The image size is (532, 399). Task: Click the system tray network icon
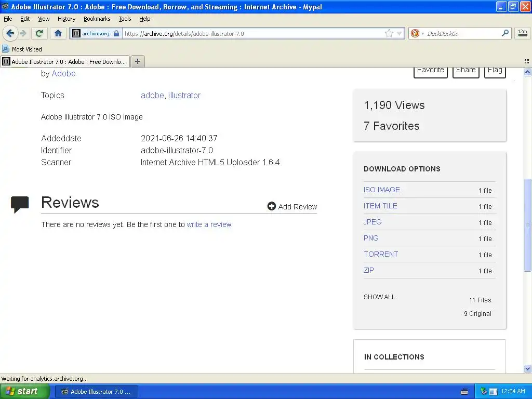(x=484, y=392)
